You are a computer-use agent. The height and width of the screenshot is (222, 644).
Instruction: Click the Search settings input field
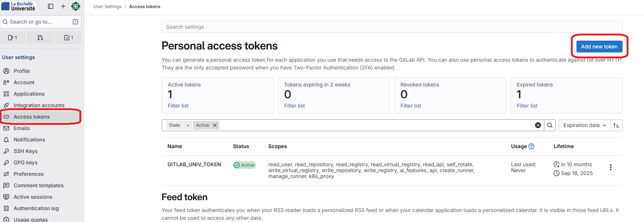[391, 27]
